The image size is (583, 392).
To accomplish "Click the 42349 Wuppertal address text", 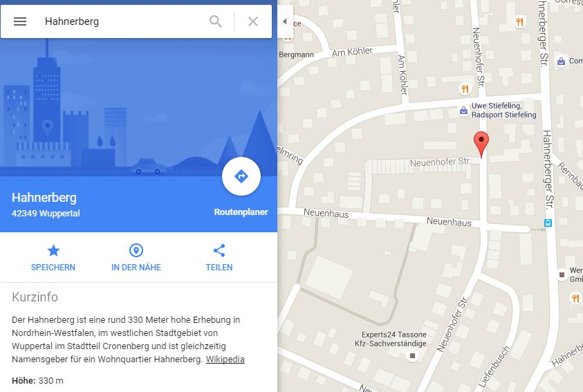I will pos(46,214).
